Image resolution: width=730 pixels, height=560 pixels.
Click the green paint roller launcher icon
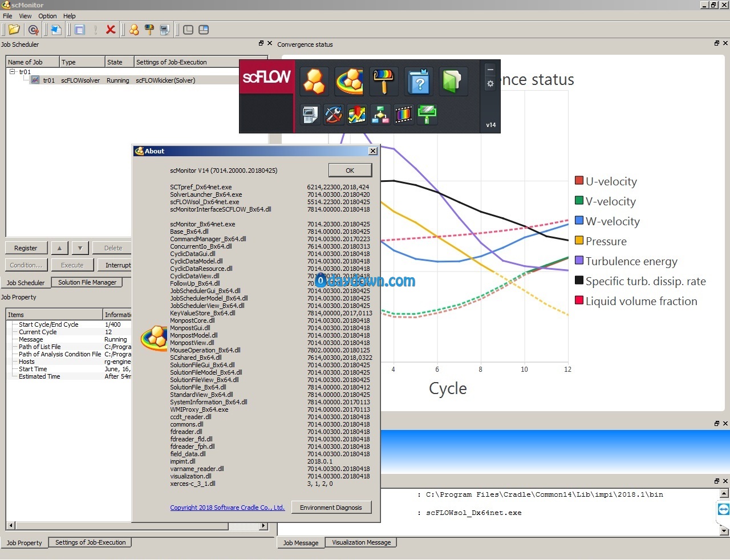(x=427, y=115)
